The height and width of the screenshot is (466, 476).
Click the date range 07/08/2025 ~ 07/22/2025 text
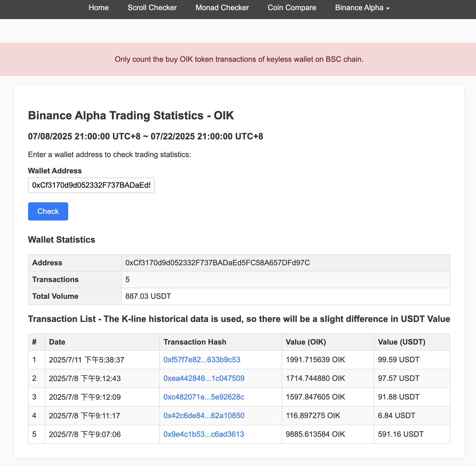click(146, 136)
